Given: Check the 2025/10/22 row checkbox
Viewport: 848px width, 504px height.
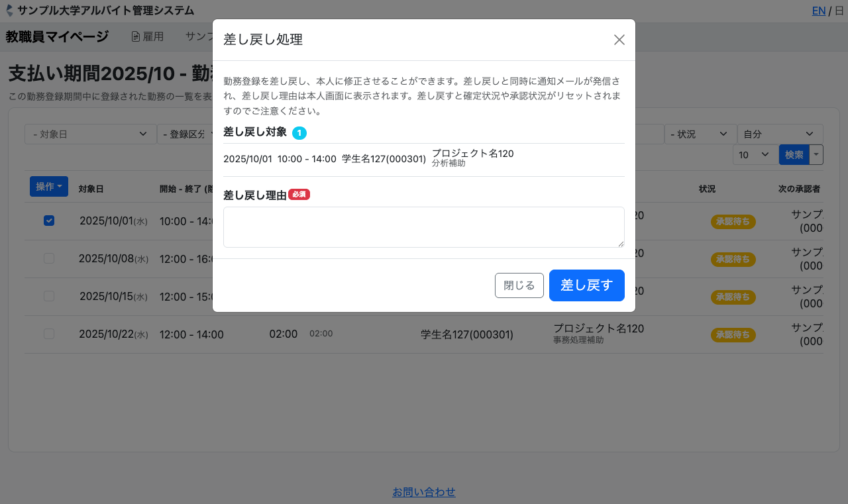Looking at the screenshot, I should 49,334.
